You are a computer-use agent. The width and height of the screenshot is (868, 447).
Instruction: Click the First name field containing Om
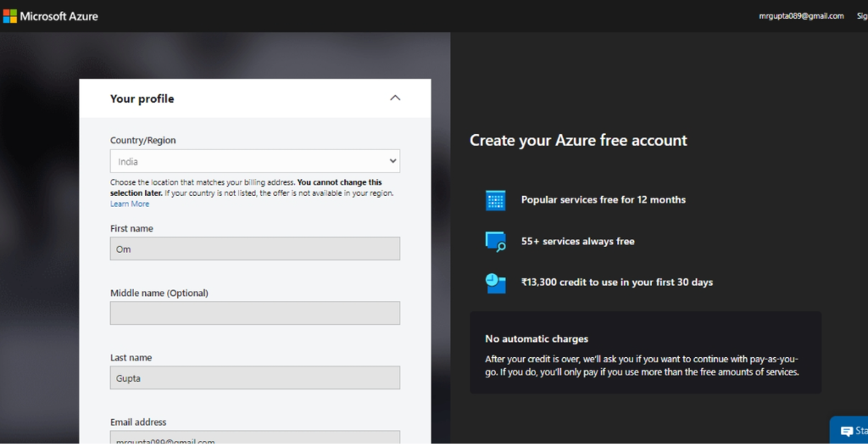click(x=254, y=249)
